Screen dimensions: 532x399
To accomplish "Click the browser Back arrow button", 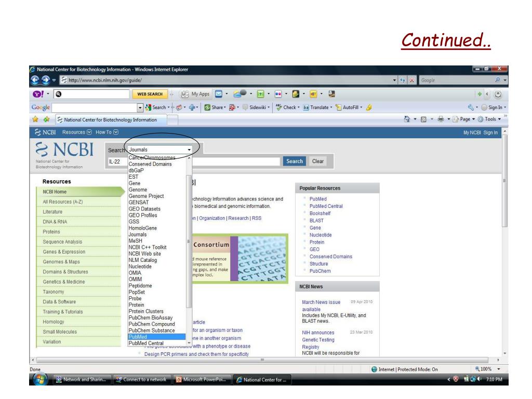I will (x=35, y=80).
